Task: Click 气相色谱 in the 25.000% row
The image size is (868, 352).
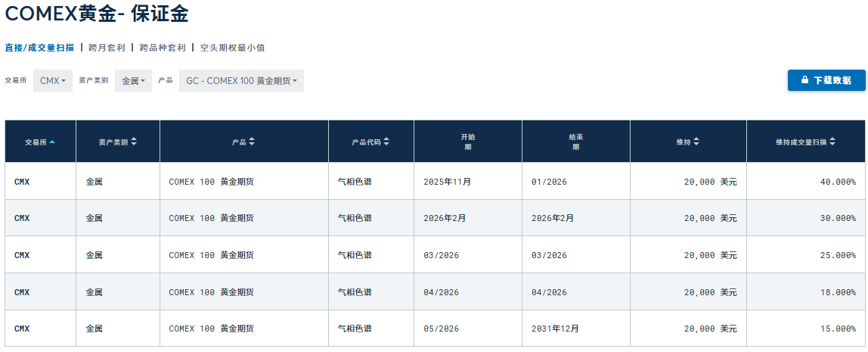Action: point(355,255)
